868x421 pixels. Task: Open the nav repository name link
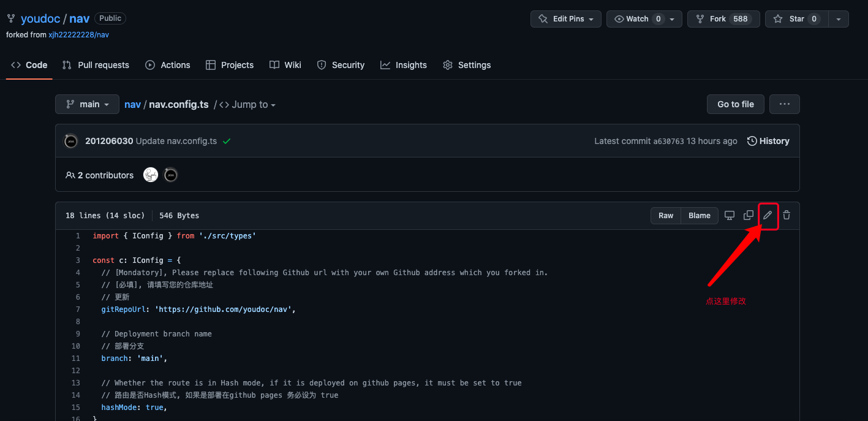click(80, 18)
